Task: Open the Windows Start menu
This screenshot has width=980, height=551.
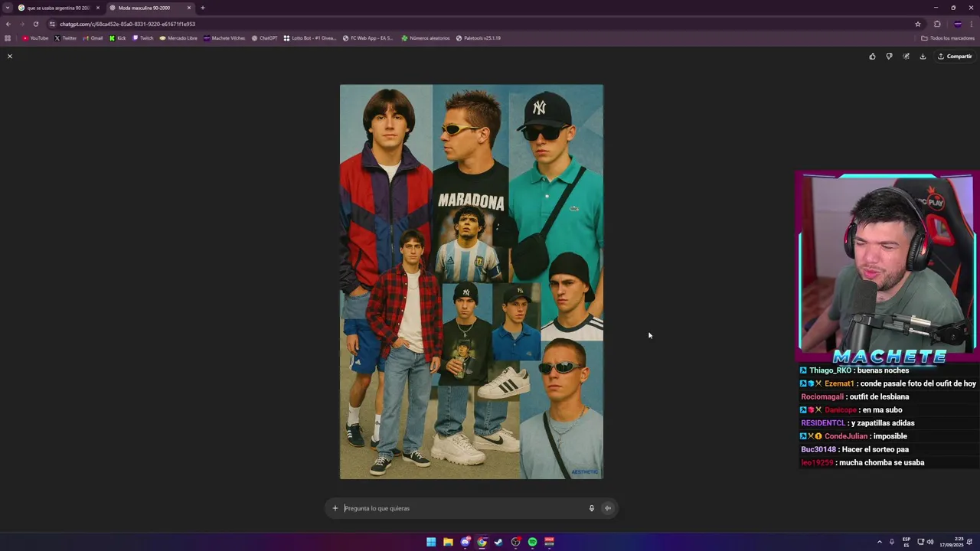Action: [431, 542]
